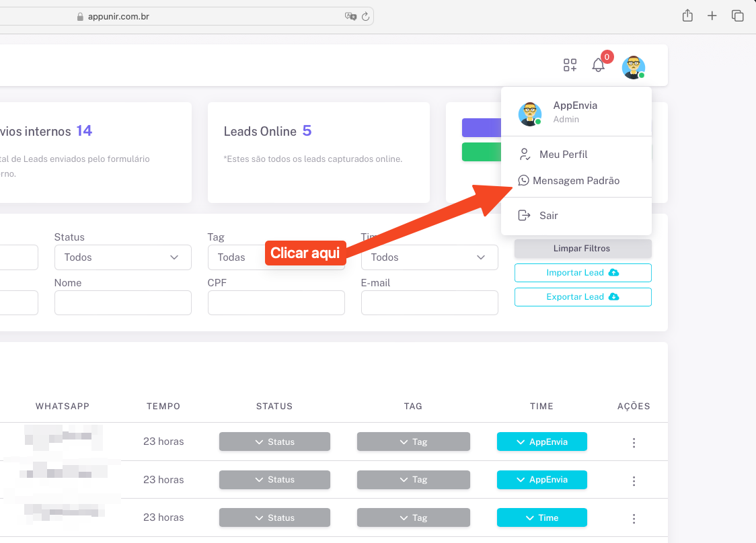Viewport: 756px width, 543px height.
Task: Expand the Time filter dropdown
Action: tap(429, 257)
